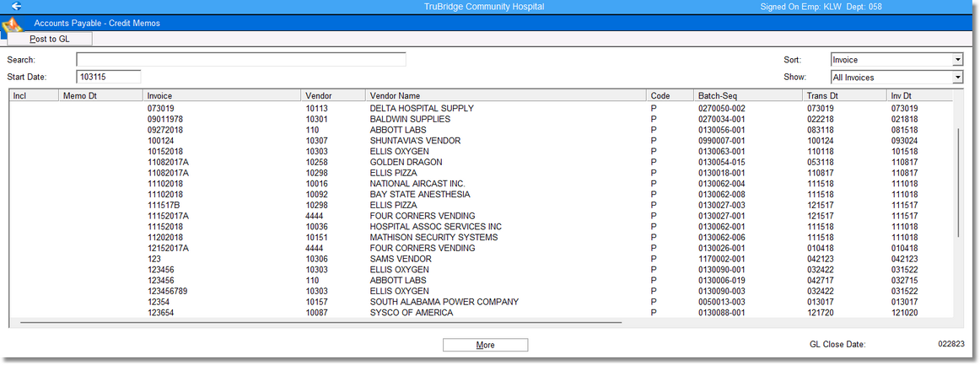
Task: Click the Incl column header
Action: 34,95
